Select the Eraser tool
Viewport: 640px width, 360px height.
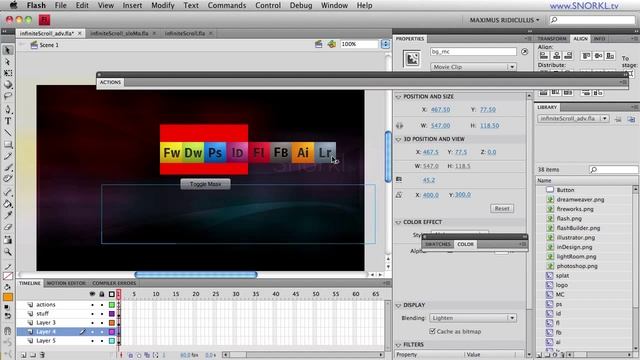pyautogui.click(x=7, y=227)
